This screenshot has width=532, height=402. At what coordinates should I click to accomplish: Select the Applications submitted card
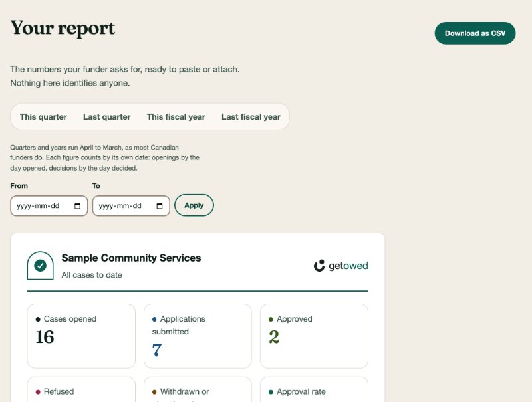click(198, 336)
